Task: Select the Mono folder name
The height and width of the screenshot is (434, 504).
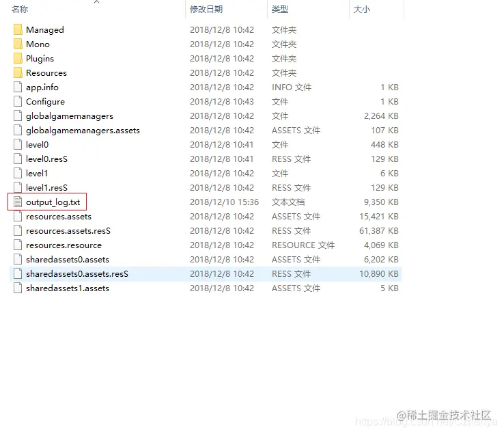Action: (x=38, y=44)
